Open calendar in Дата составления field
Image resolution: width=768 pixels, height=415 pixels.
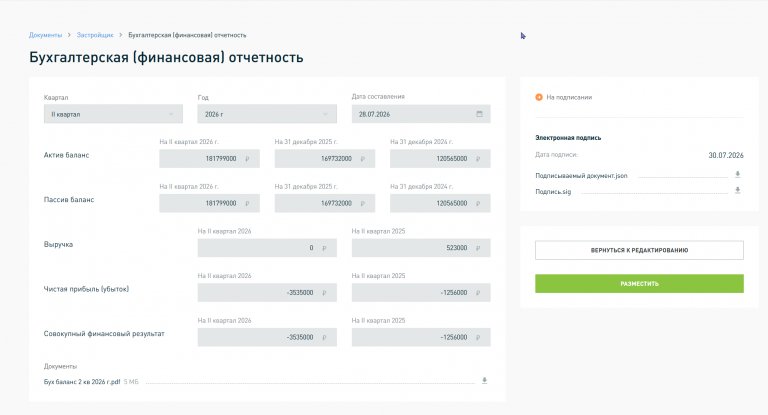coord(479,114)
